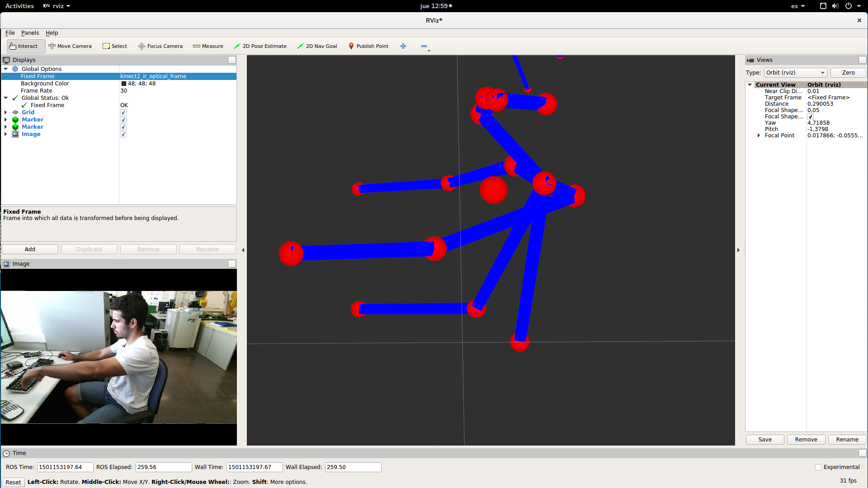Viewport: 868px width, 488px height.
Task: Activate the Publish Point tool
Action: coord(368,46)
